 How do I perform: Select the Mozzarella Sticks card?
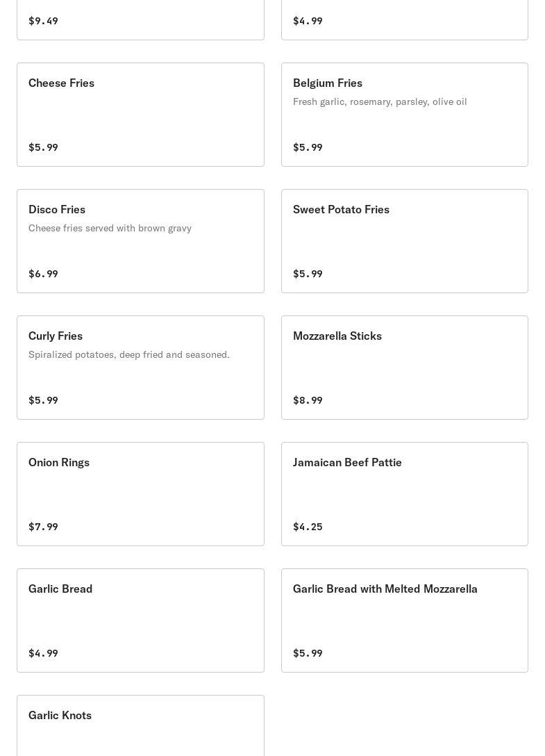coord(404,368)
